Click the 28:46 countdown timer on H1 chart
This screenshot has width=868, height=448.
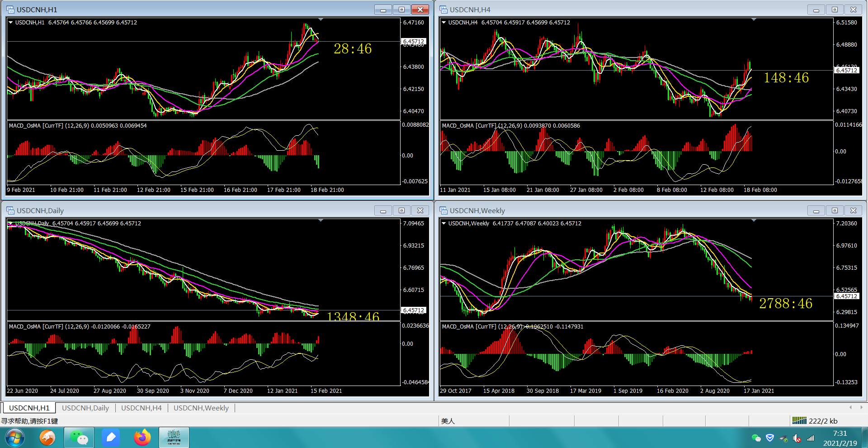coord(353,49)
